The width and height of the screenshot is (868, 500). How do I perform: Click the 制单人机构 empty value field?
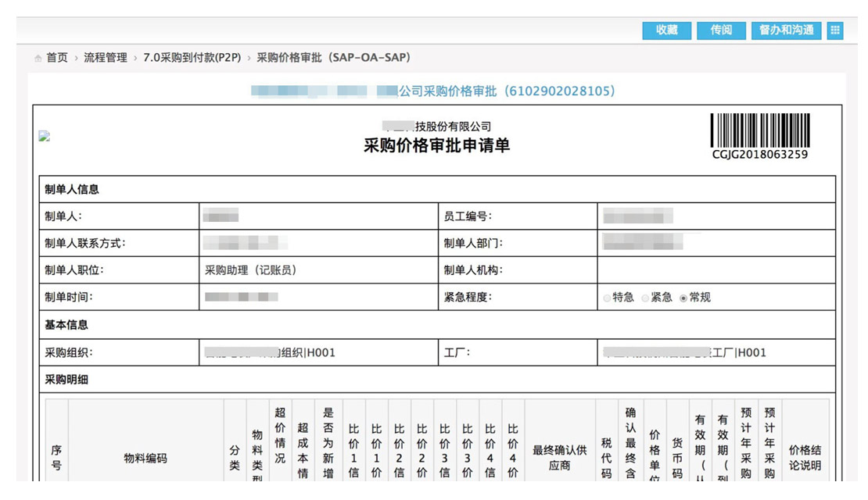point(716,270)
